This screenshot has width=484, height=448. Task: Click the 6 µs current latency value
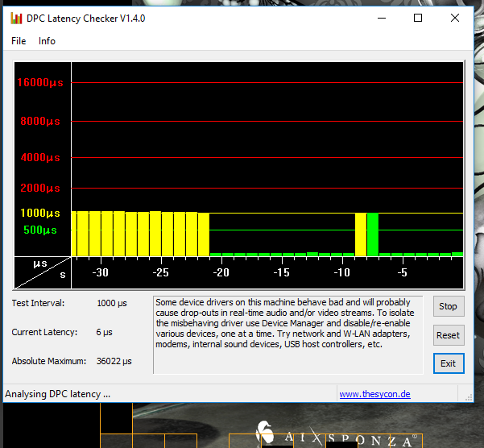[105, 332]
